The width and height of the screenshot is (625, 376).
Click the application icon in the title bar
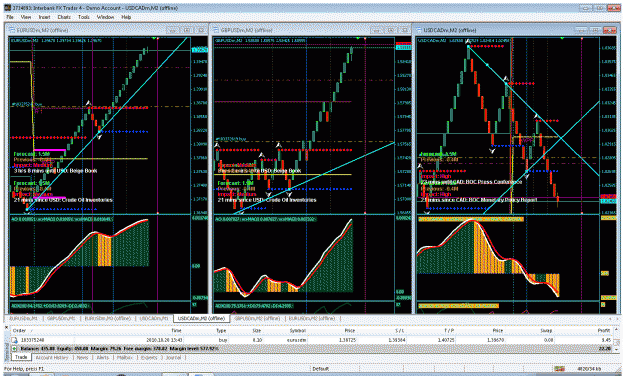coord(8,8)
